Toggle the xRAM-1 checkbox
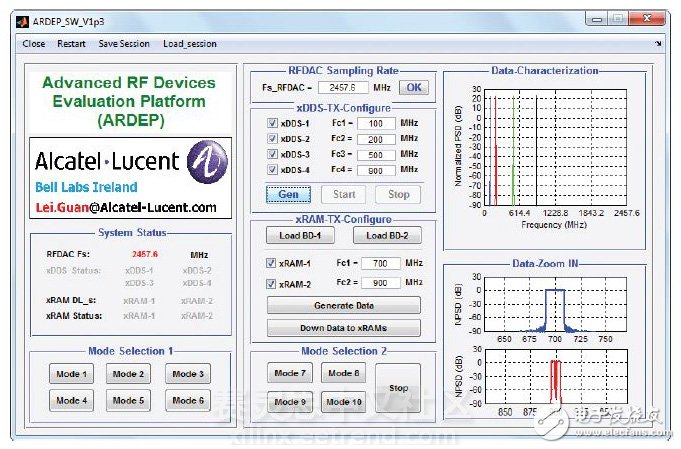The width and height of the screenshot is (681, 449). 272,263
